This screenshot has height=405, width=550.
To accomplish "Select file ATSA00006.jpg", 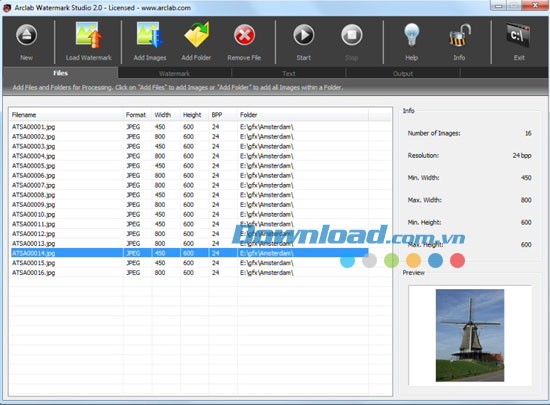I will [34, 176].
